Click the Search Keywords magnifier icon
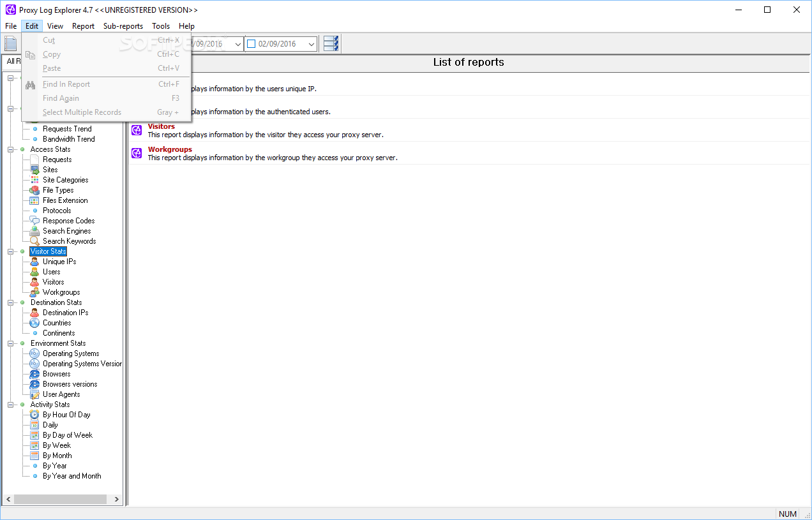Image resolution: width=812 pixels, height=520 pixels. pyautogui.click(x=34, y=241)
